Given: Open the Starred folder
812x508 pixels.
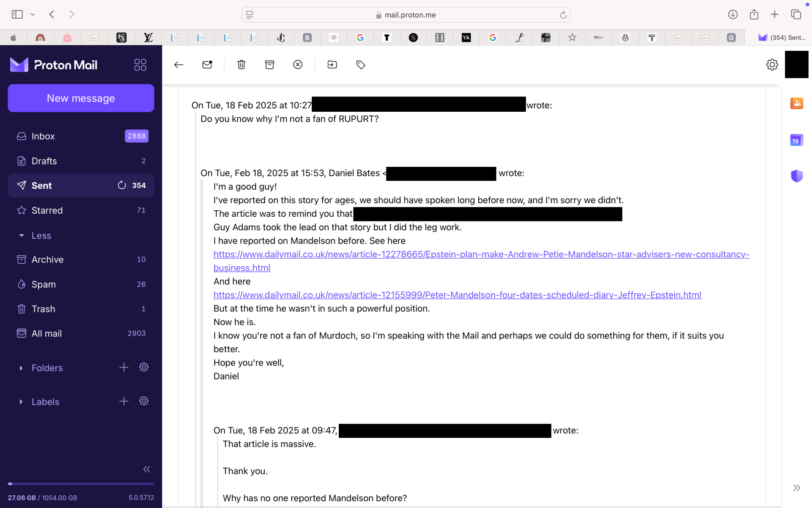Looking at the screenshot, I should coord(47,210).
